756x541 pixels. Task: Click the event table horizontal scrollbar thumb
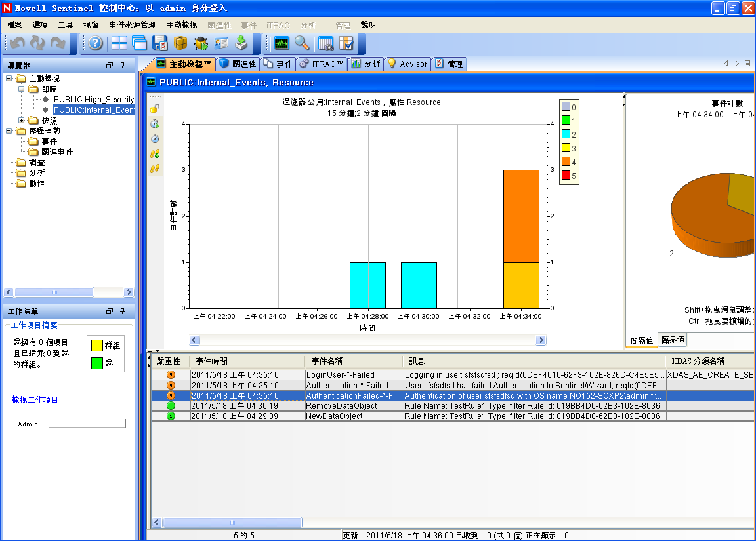point(232,522)
